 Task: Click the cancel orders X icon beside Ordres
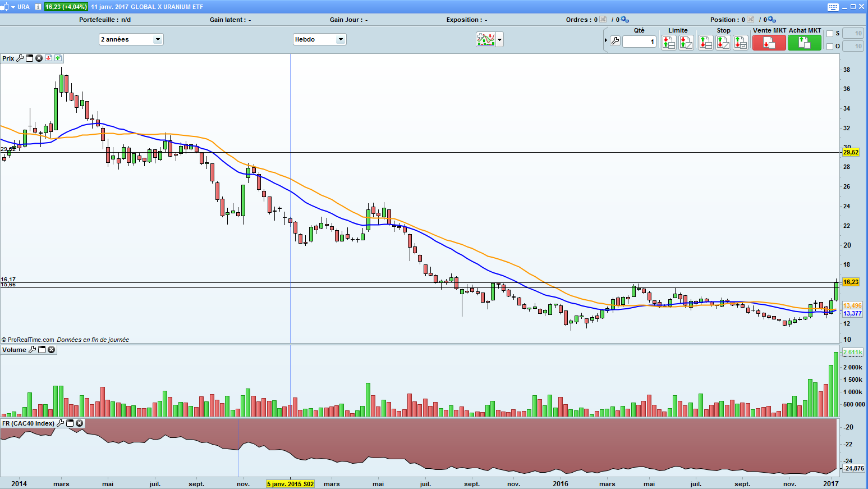click(603, 20)
